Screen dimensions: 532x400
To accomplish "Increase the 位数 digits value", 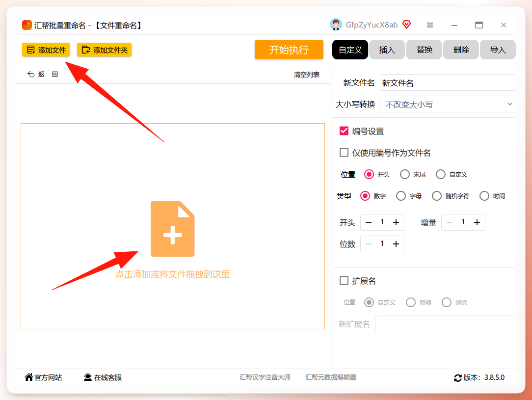I will 396,244.
